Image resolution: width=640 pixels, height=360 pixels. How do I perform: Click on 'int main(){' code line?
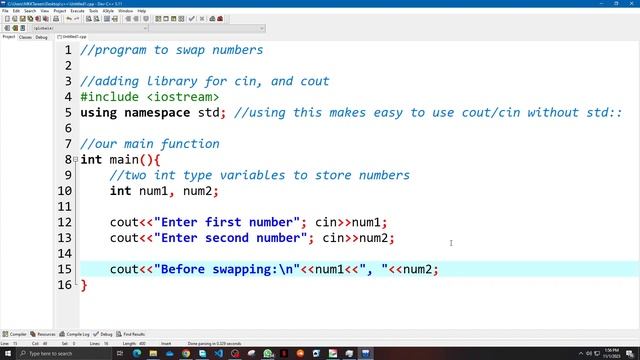(120, 160)
